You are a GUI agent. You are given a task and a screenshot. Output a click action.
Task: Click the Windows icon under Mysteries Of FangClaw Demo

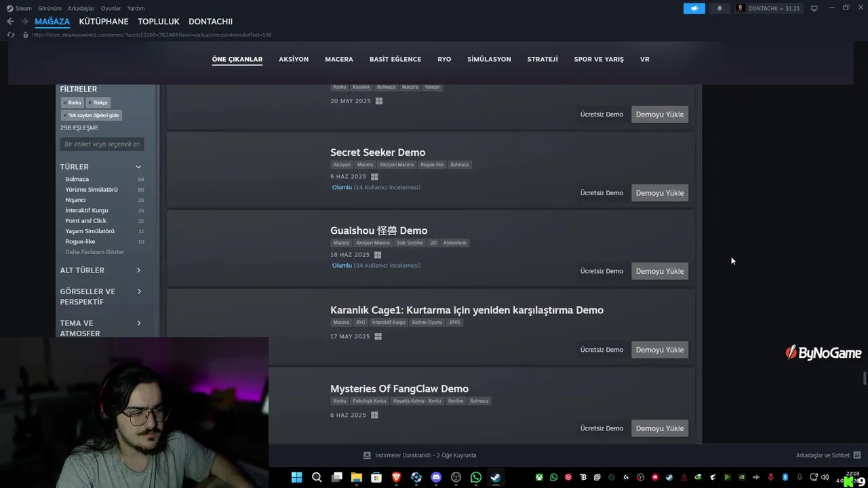(x=374, y=415)
